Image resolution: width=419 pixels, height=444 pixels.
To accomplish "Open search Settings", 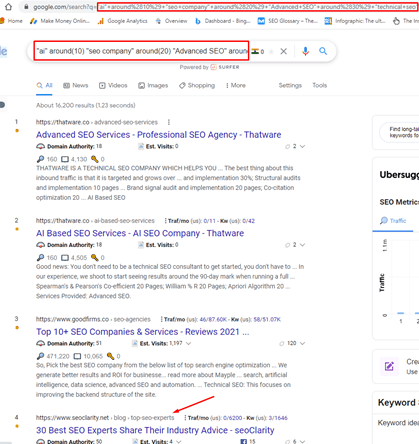I will [x=290, y=85].
